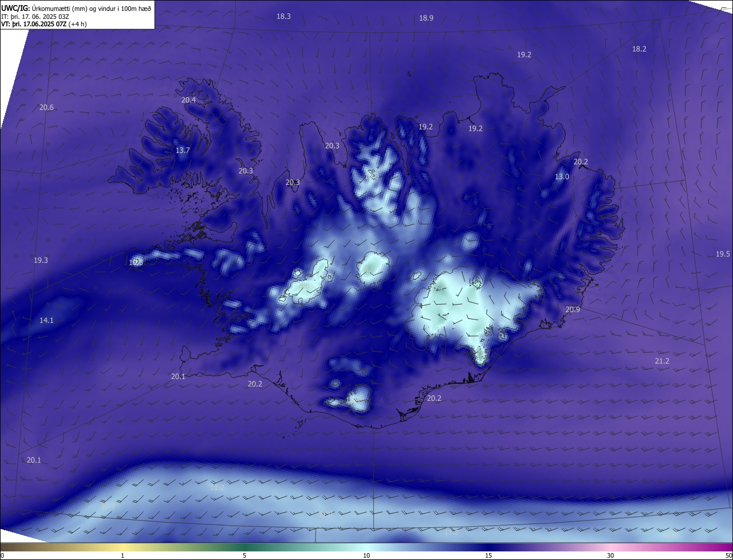Click the tick label 15 on the color scale
This screenshot has height=560, width=733.
point(488,555)
